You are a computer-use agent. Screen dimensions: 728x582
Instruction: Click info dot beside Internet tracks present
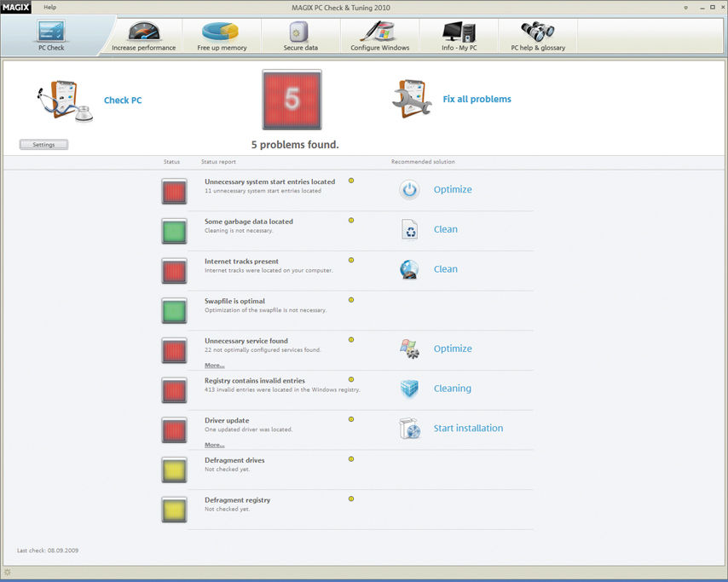tap(351, 260)
